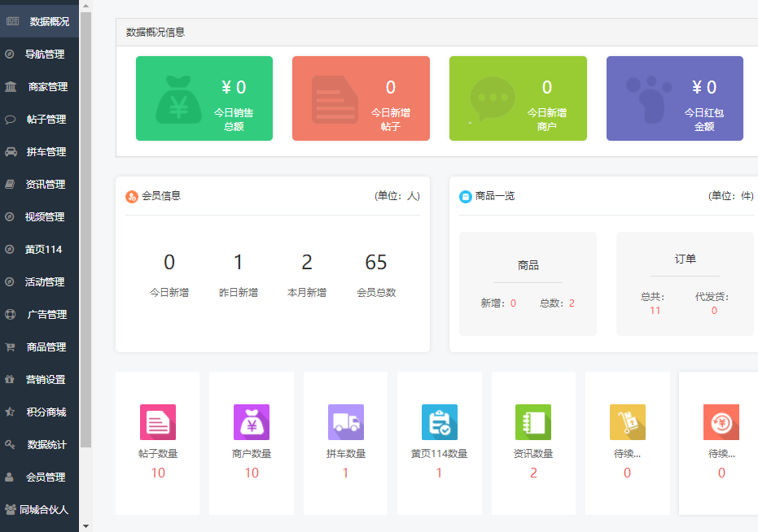Click the 数据概况信息 panel title
Viewport: 758px width, 532px height.
156,32
